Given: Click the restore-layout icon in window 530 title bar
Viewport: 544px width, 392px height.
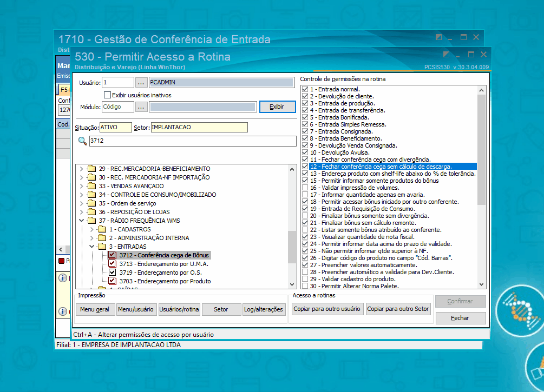Looking at the screenshot, I should (446, 55).
